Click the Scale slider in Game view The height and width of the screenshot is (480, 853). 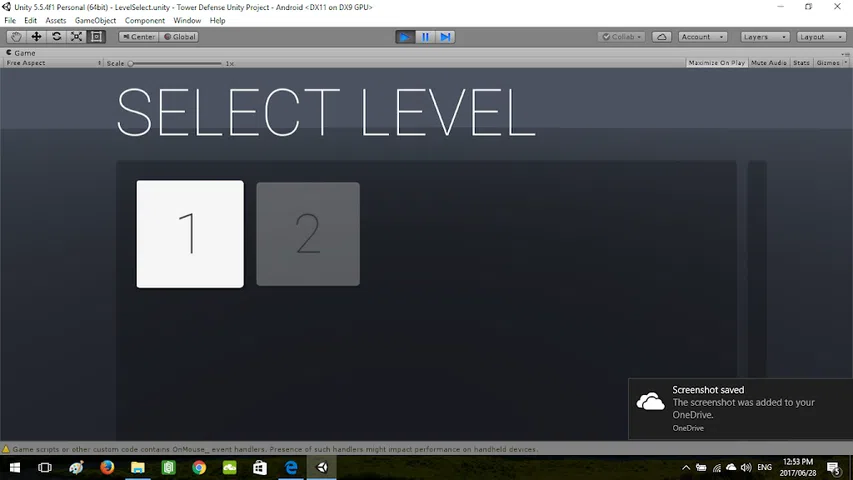(175, 63)
